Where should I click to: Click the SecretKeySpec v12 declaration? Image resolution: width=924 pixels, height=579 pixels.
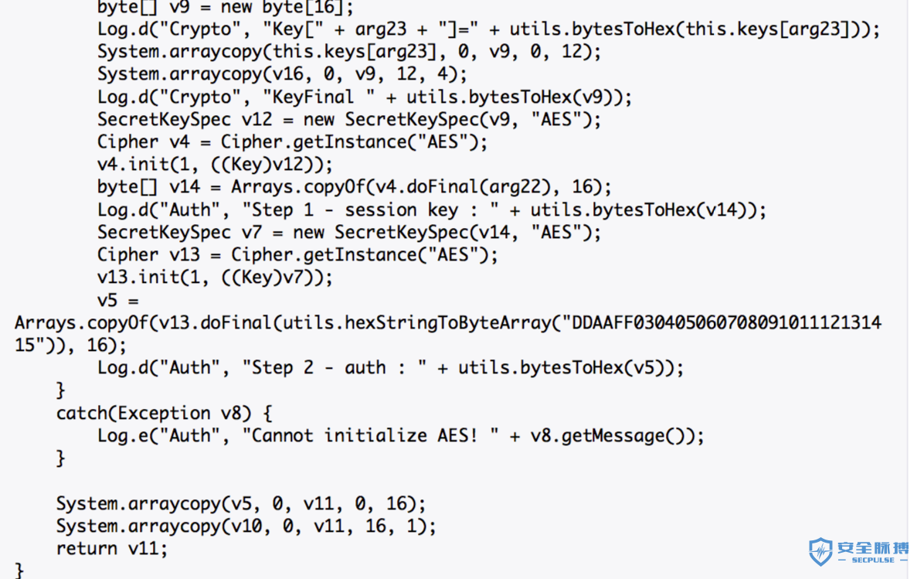pyautogui.click(x=349, y=120)
